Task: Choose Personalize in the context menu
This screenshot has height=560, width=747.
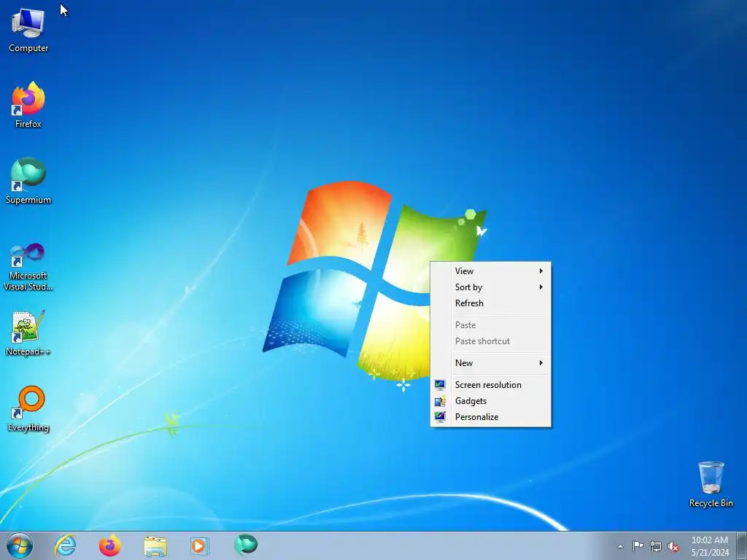Action: coord(491,417)
